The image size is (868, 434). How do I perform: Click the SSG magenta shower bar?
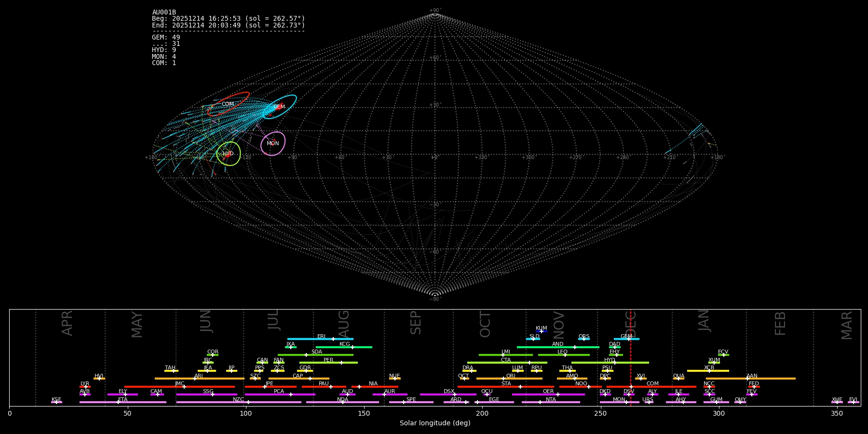click(x=207, y=394)
